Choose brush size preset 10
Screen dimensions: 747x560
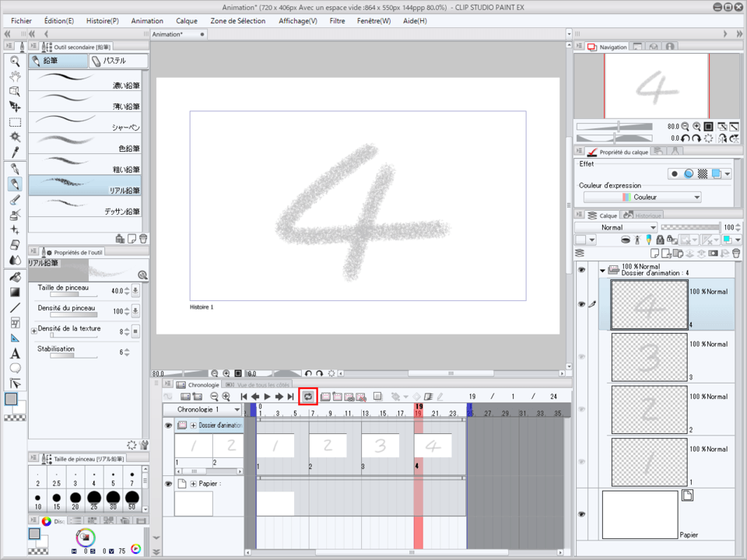click(37, 500)
